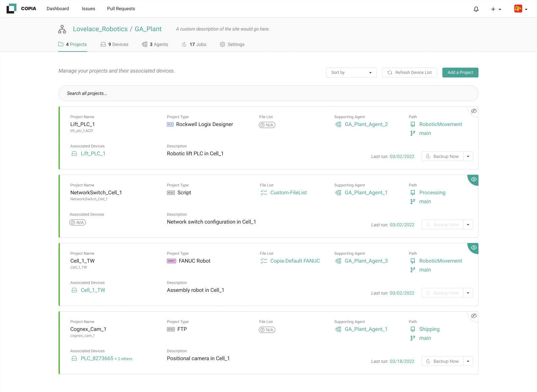
Task: Toggle visibility eye for Lift_PLC_1 project
Action: click(474, 111)
